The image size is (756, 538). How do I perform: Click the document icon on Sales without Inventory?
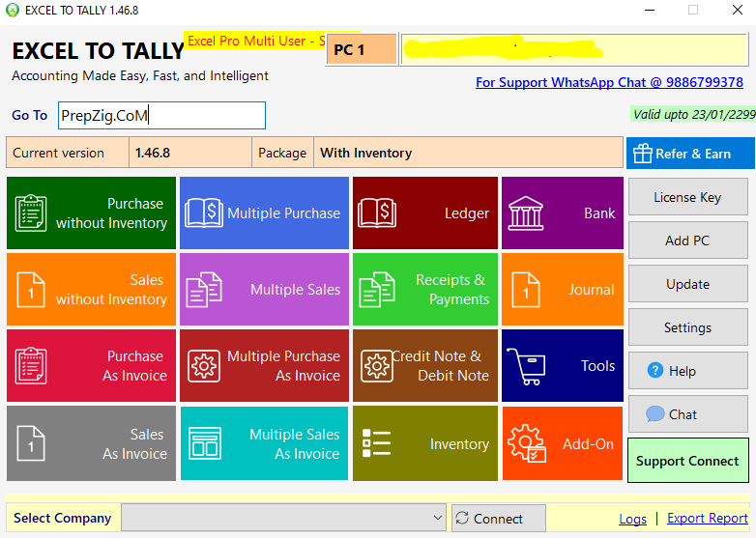tap(31, 290)
